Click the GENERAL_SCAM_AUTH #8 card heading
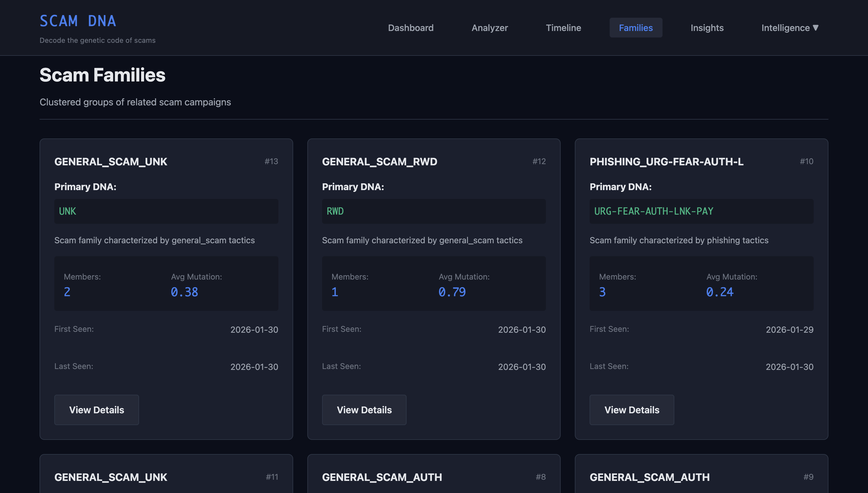Viewport: 868px width, 493px height. (x=381, y=477)
